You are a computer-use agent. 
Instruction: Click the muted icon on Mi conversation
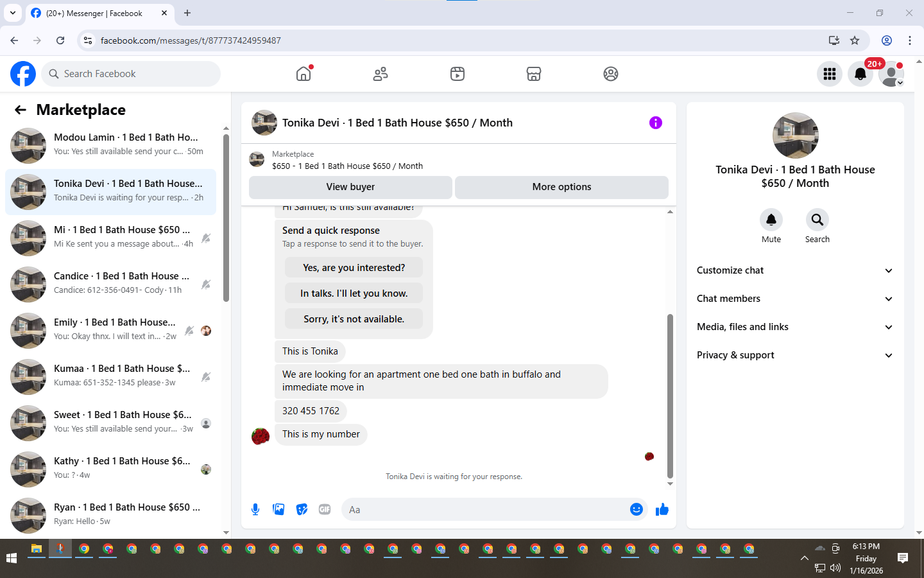206,238
